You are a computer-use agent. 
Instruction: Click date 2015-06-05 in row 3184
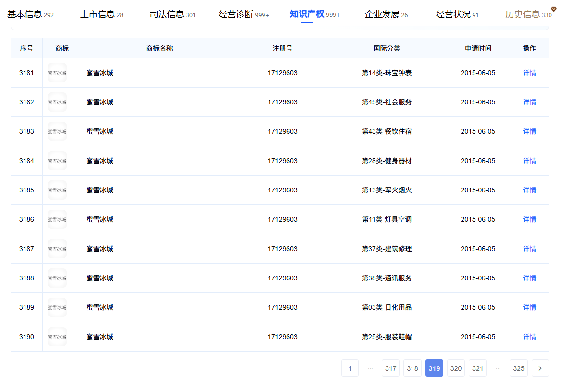click(478, 161)
